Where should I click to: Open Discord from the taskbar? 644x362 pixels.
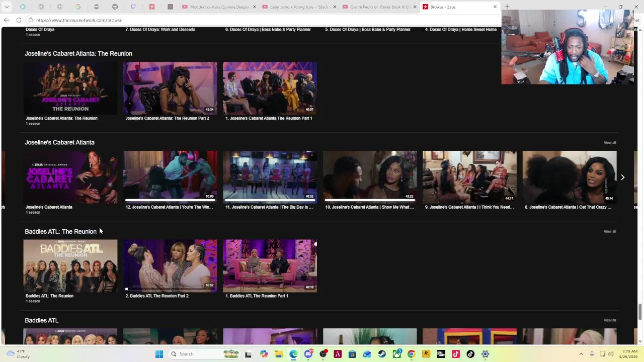tap(308, 354)
